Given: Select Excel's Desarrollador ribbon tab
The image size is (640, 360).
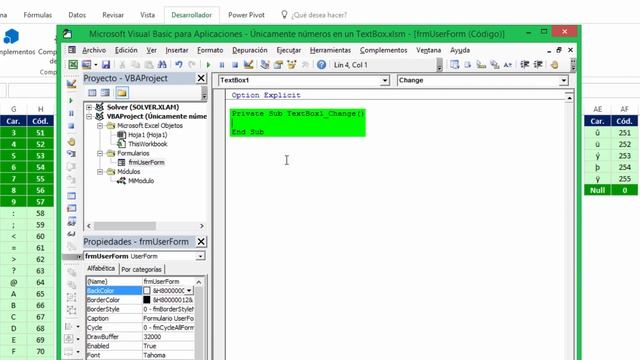Looking at the screenshot, I should click(x=191, y=15).
